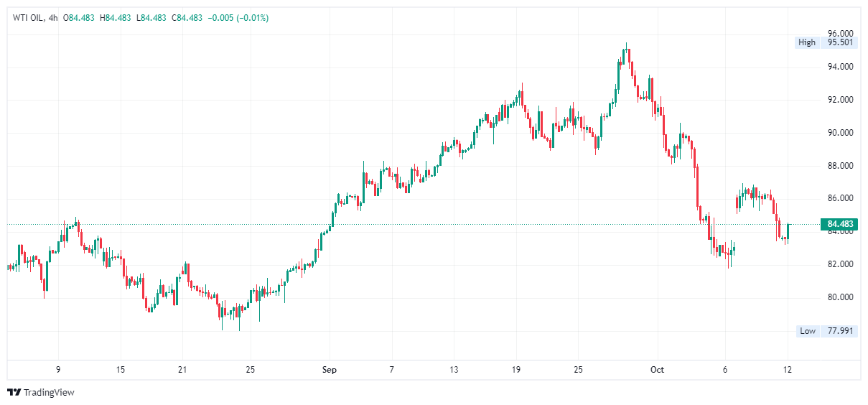868x405 pixels.
Task: Click the 12 date label on time axis
Action: click(x=788, y=370)
